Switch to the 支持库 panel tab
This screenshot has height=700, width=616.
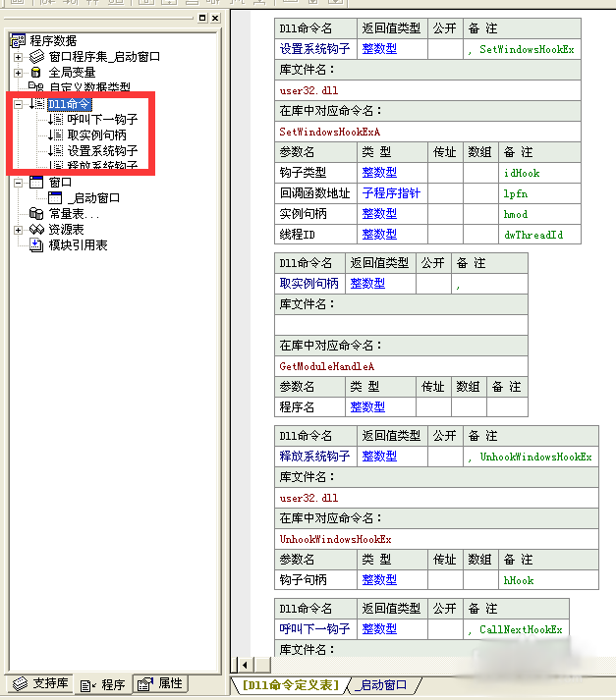[x=39, y=683]
